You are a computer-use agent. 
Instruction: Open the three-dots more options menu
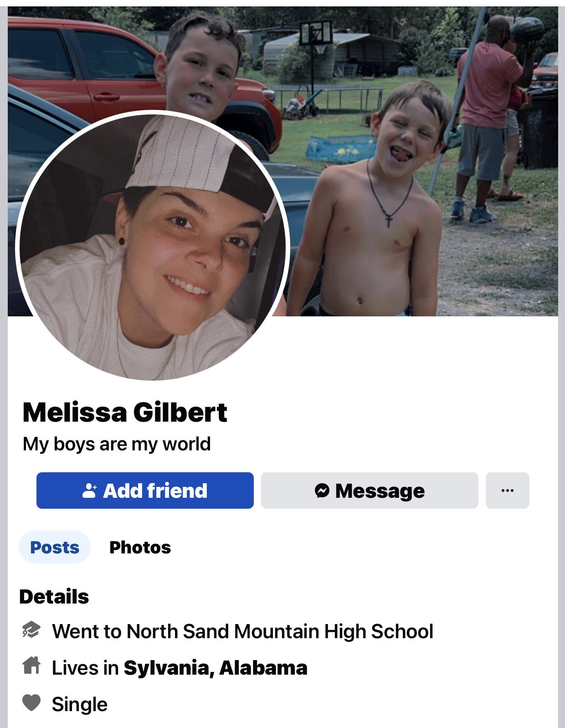pos(508,490)
